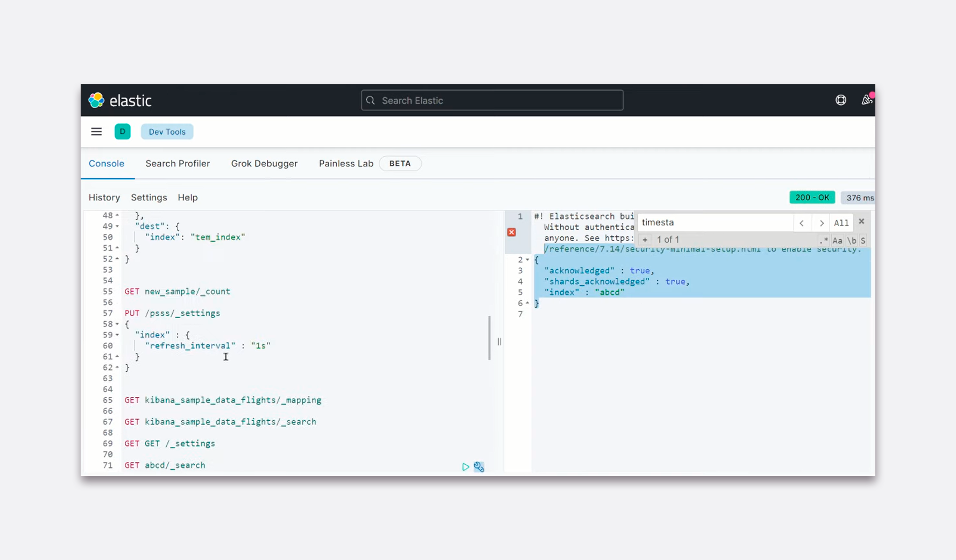956x560 pixels.
Task: Open the newsfeed party icon
Action: tap(867, 100)
